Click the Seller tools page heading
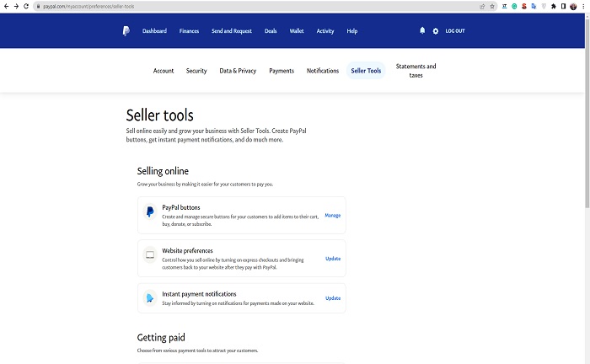This screenshot has height=364, width=590. pyautogui.click(x=159, y=115)
